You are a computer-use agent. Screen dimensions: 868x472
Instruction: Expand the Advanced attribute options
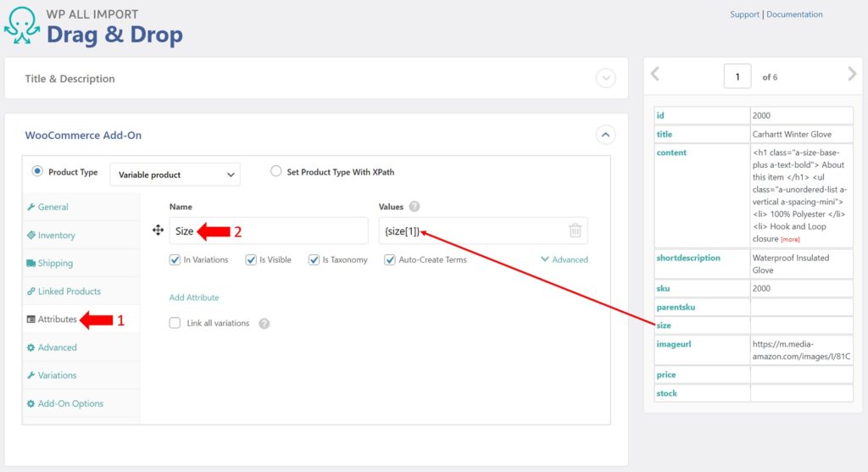tap(564, 259)
